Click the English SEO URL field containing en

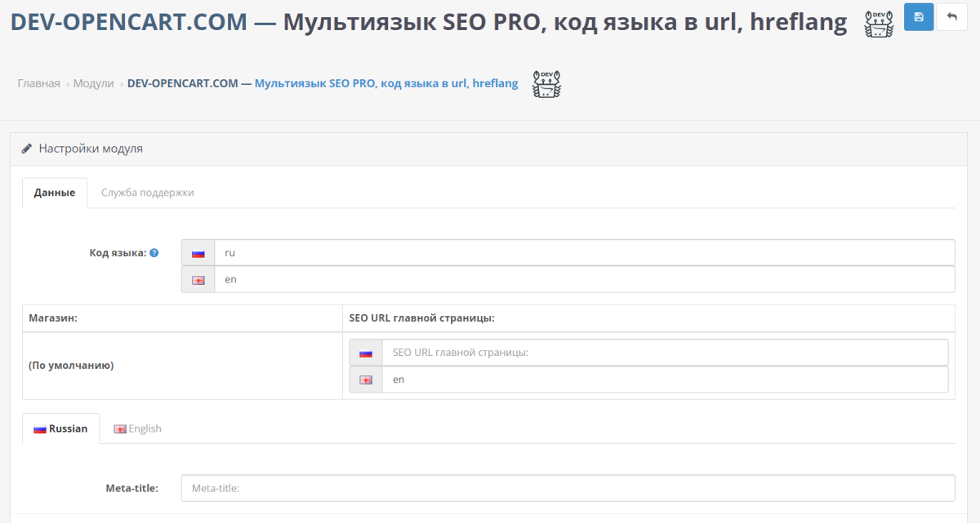coord(665,380)
